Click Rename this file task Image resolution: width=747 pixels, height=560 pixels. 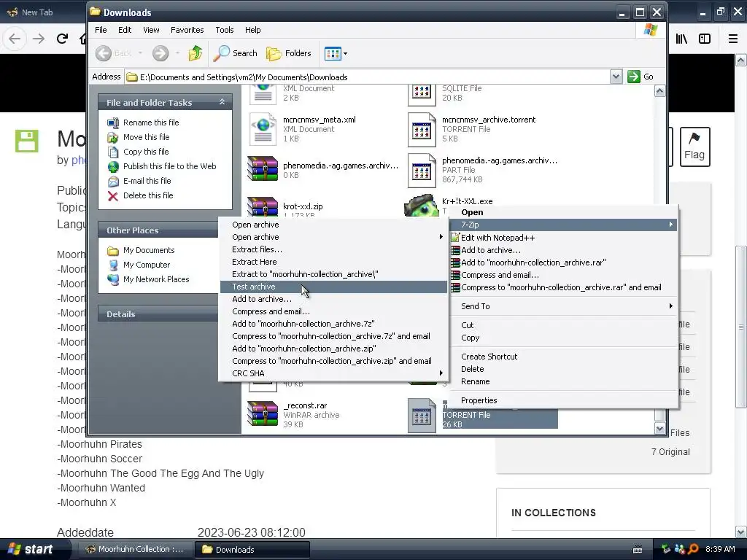coord(151,122)
